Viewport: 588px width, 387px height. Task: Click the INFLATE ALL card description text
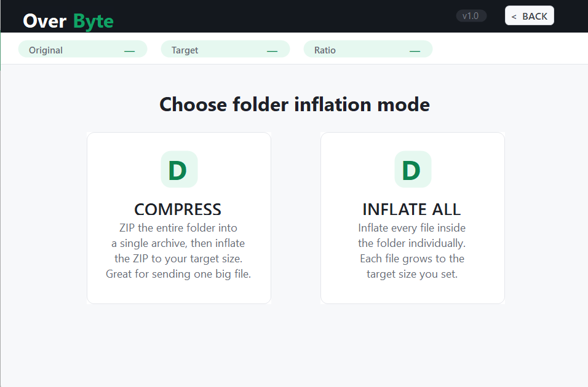(x=411, y=251)
